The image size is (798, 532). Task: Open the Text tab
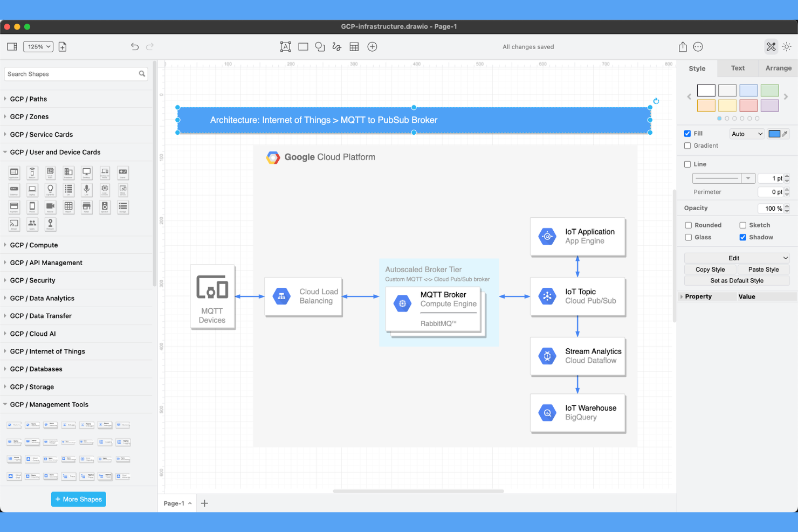(738, 68)
